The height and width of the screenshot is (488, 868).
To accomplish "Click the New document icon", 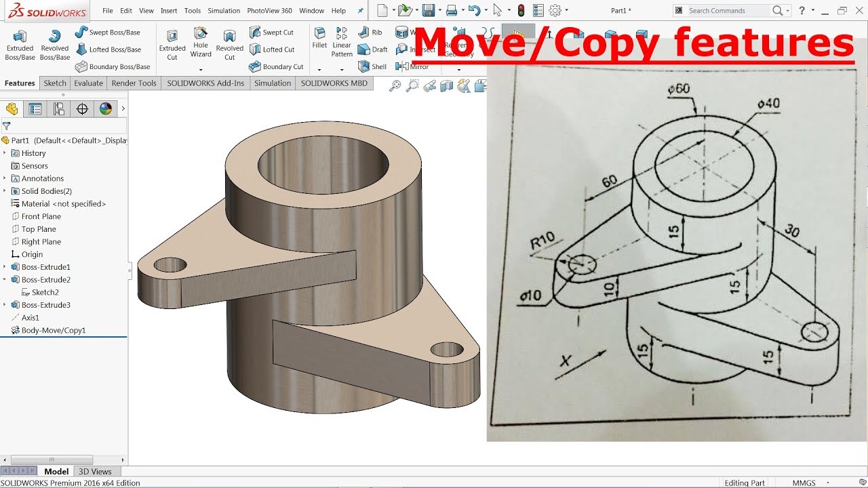I will (383, 10).
